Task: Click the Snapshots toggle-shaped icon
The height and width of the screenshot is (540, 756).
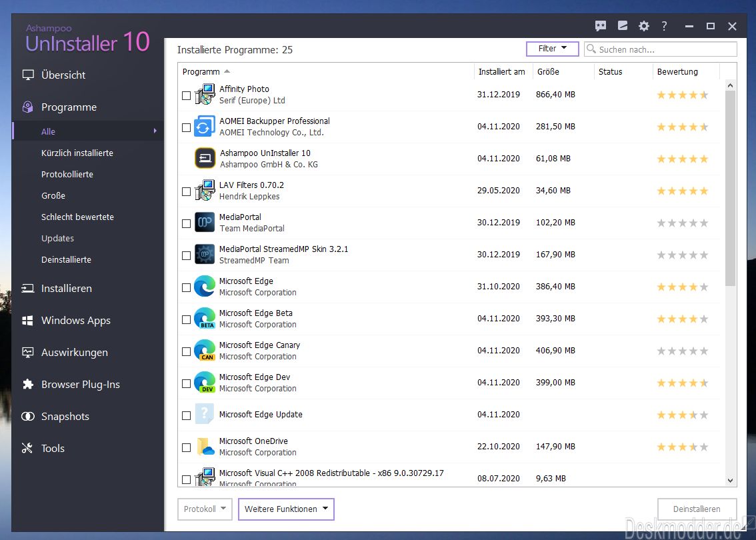Action: click(28, 417)
